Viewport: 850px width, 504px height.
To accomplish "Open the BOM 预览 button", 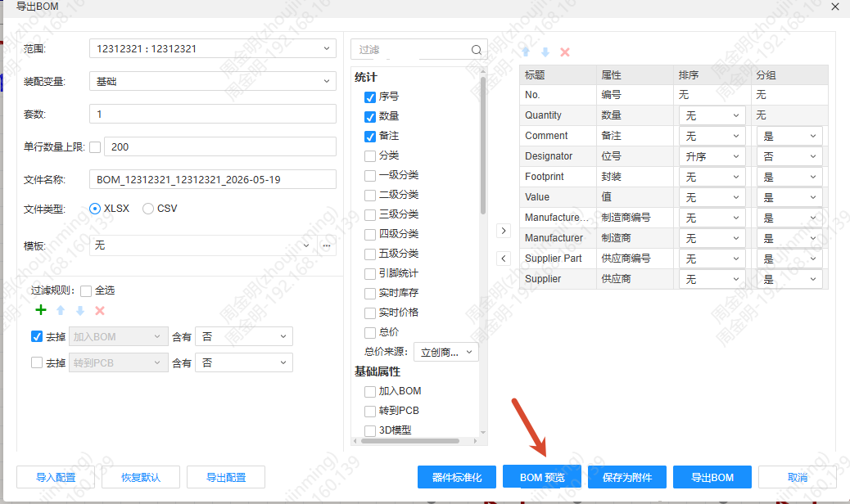I will point(542,477).
